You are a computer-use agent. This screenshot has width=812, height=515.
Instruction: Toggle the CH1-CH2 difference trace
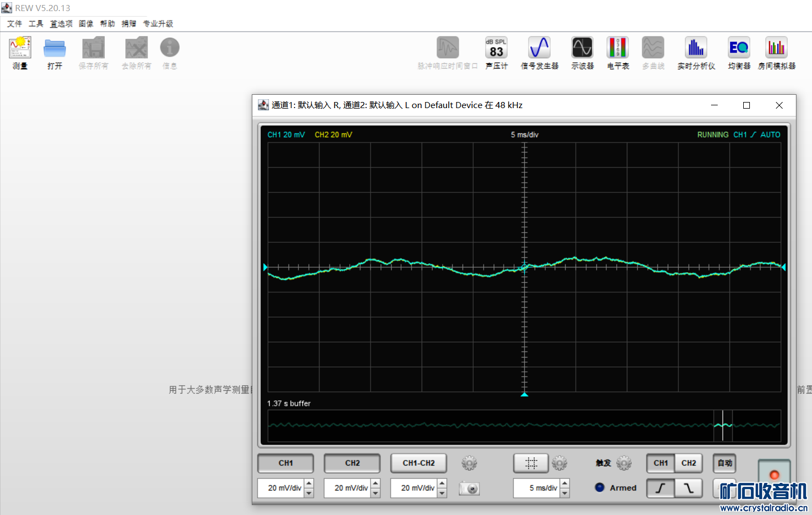[419, 463]
